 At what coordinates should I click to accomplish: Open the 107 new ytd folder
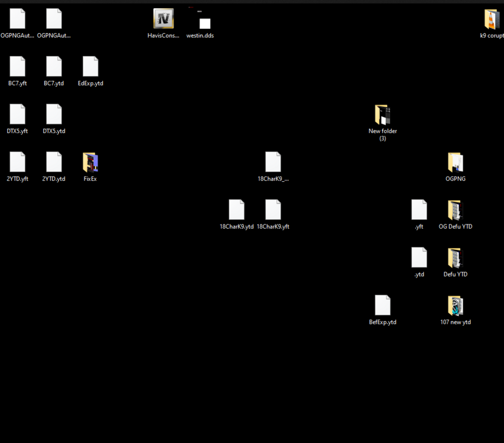coord(455,304)
